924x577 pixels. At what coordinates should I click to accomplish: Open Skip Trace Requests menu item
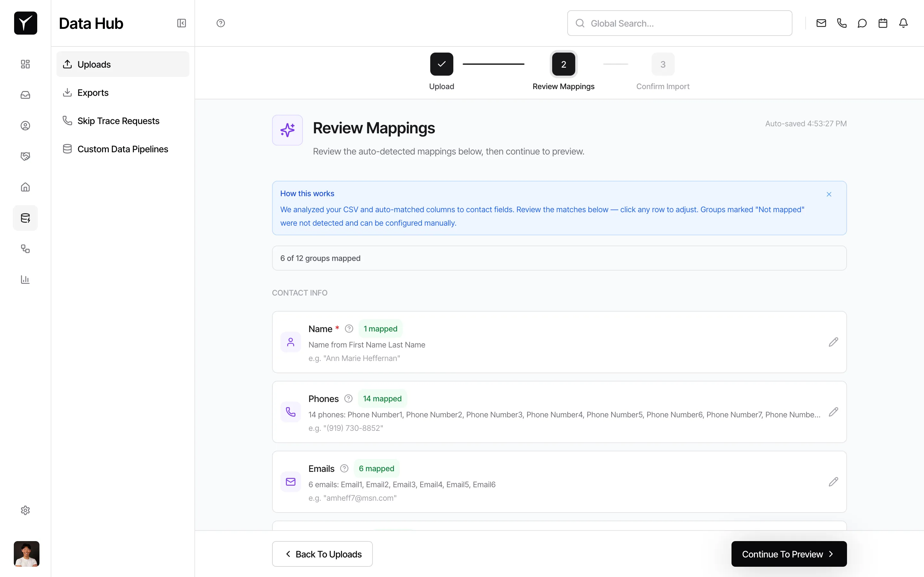point(118,121)
